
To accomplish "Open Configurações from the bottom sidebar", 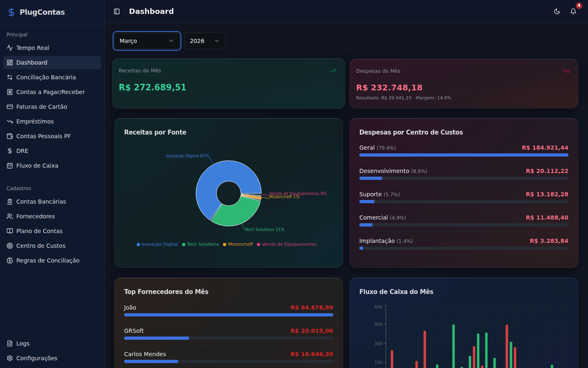I will click(37, 358).
